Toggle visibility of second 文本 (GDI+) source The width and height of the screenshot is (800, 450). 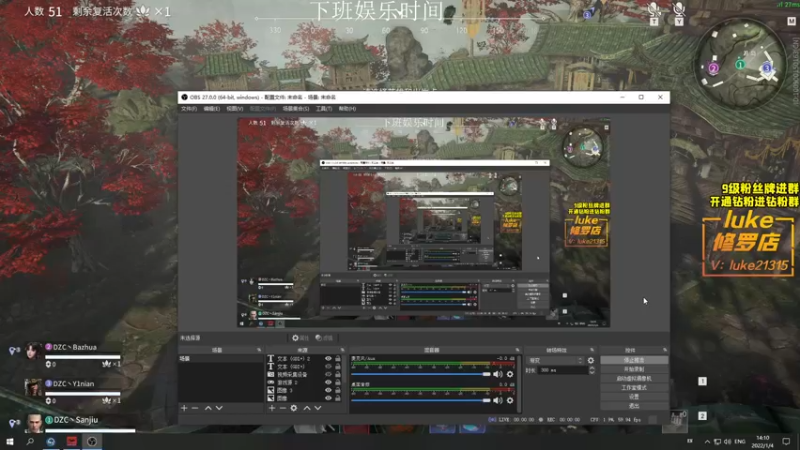point(328,366)
